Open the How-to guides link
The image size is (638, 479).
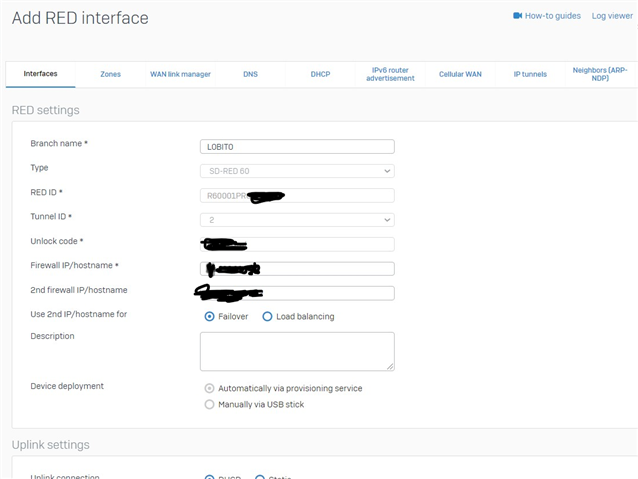click(553, 16)
